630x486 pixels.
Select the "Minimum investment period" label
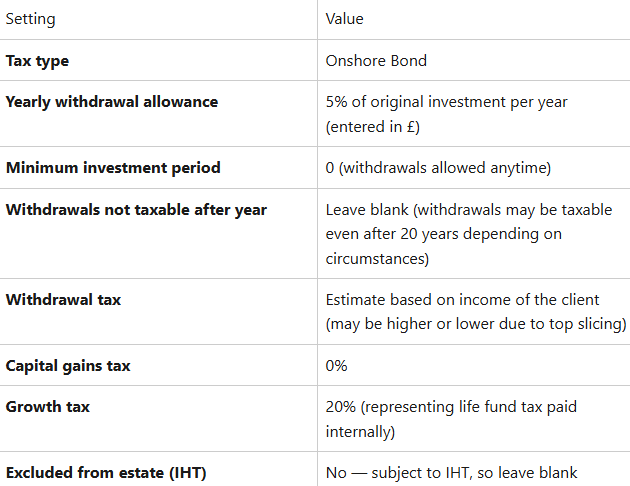[x=113, y=168]
